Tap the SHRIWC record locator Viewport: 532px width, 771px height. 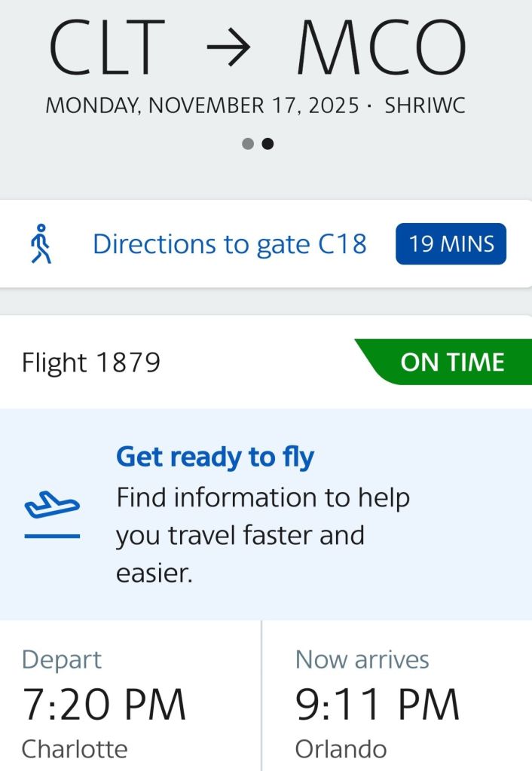(x=425, y=106)
